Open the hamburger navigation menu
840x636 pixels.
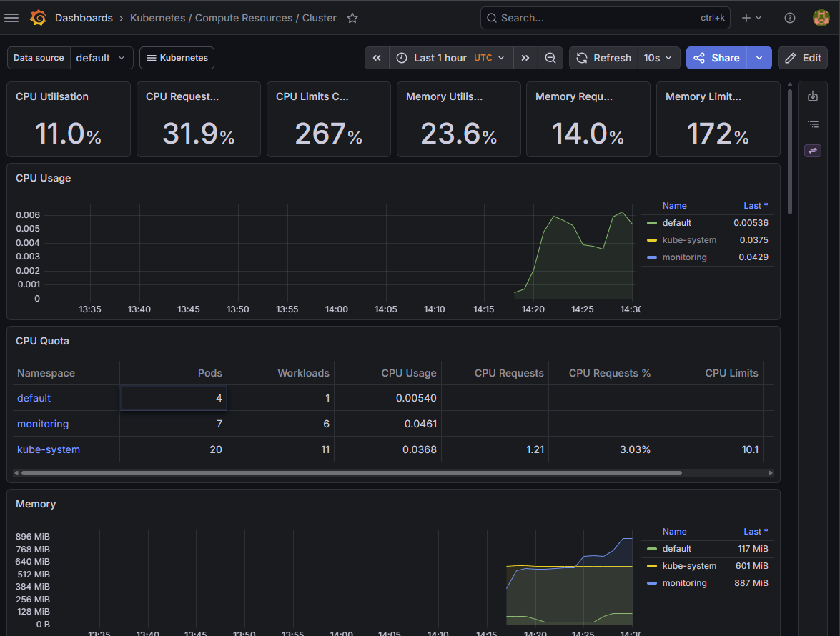[11, 18]
